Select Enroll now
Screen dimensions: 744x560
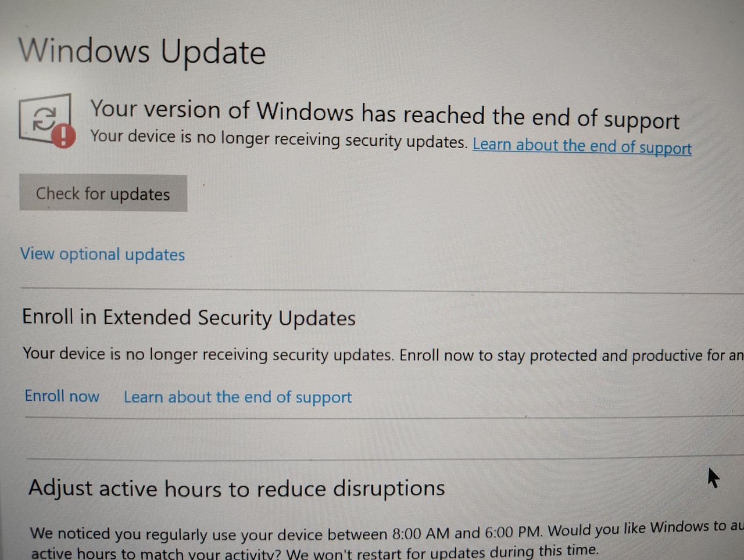point(62,396)
